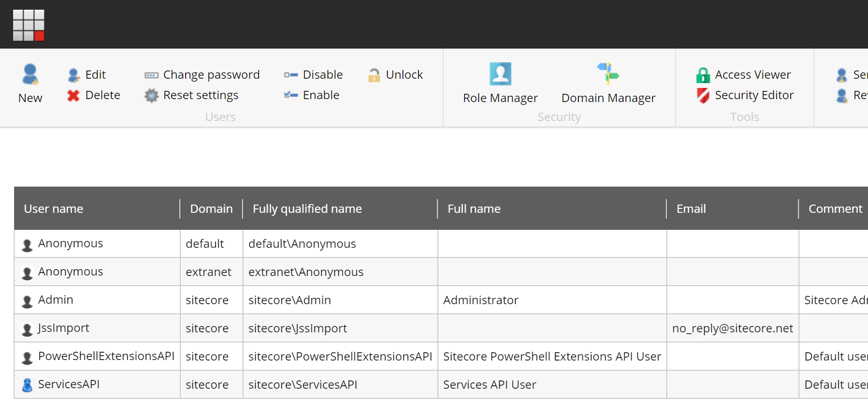Click the Security Editor shield icon
This screenshot has height=413, width=868.
pyautogui.click(x=703, y=95)
